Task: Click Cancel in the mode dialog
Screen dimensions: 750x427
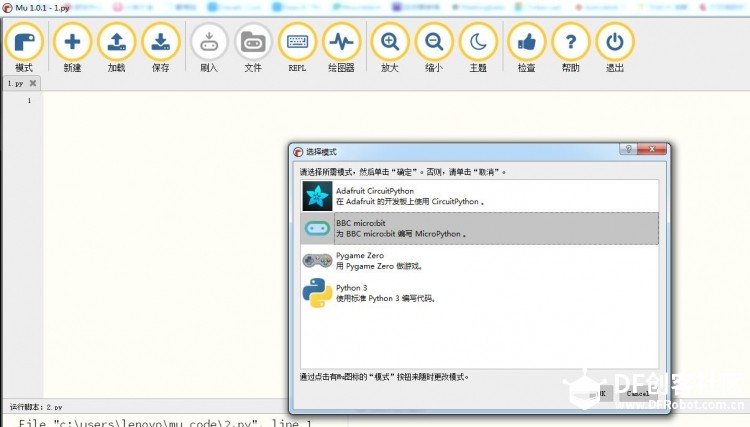Action: 638,394
